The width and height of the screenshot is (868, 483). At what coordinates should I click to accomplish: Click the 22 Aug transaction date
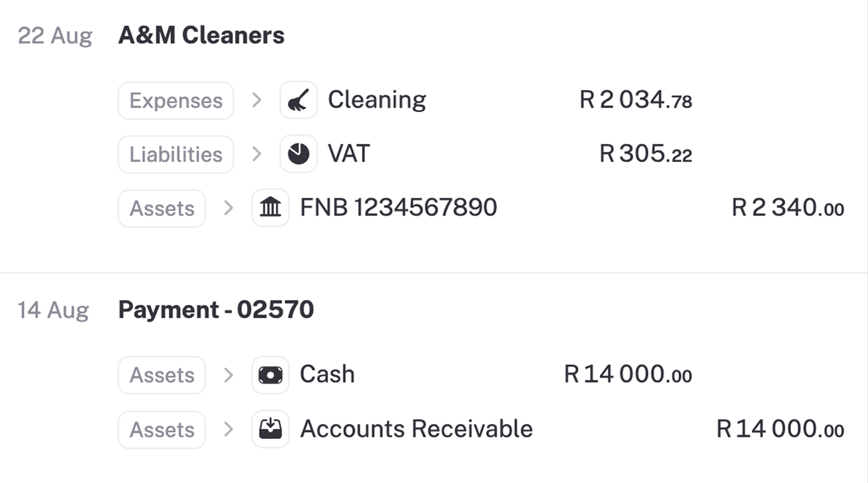(x=55, y=35)
